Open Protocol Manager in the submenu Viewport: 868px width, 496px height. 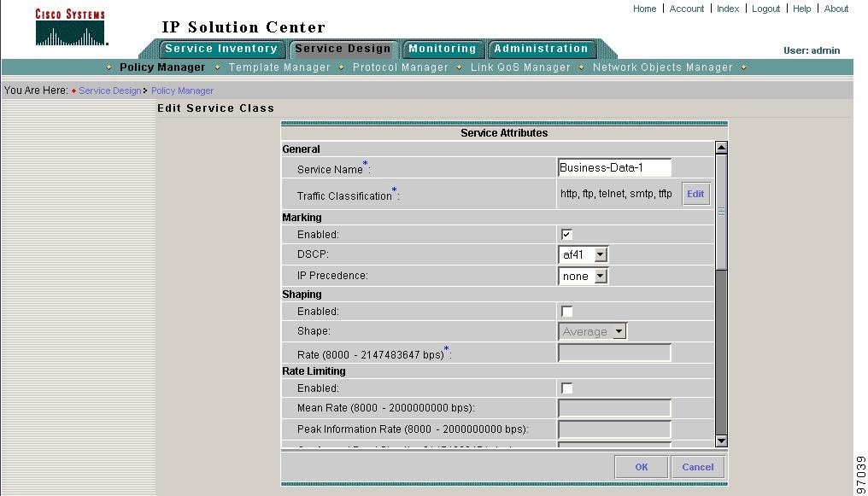(x=400, y=67)
